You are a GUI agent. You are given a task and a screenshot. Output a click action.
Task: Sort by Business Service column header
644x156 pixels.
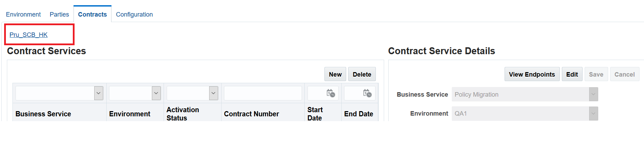pos(43,114)
